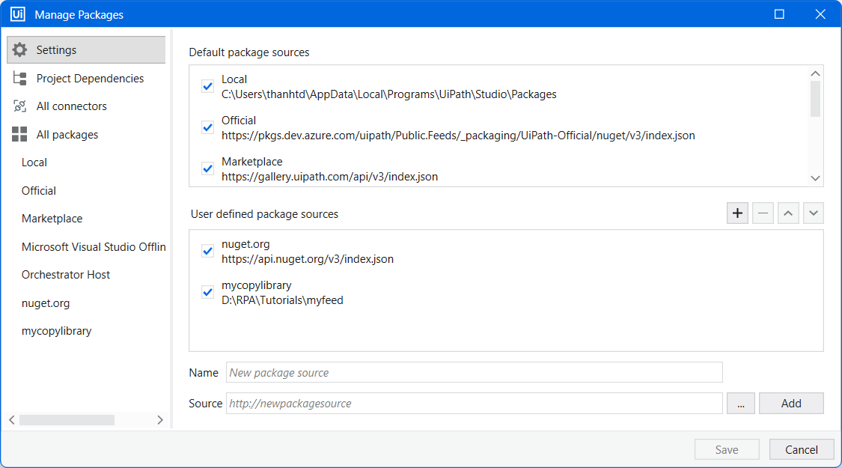
Task: Click the Save button
Action: (727, 450)
